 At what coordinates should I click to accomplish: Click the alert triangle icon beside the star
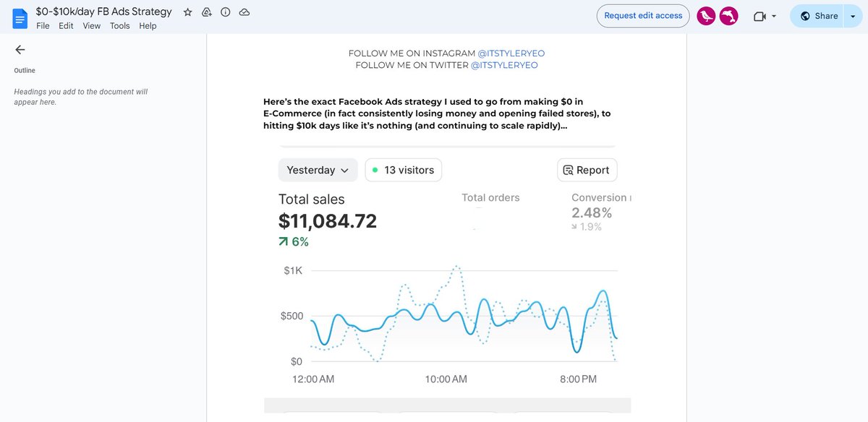206,12
